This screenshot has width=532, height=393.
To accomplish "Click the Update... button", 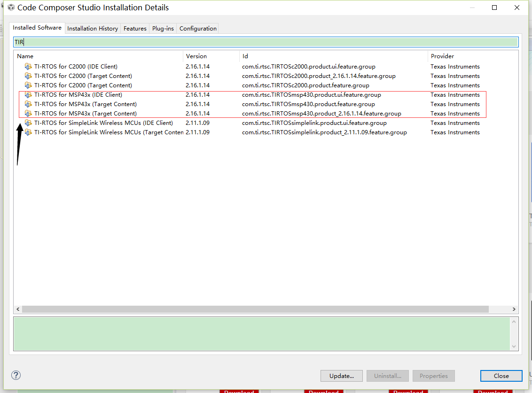I will point(341,376).
